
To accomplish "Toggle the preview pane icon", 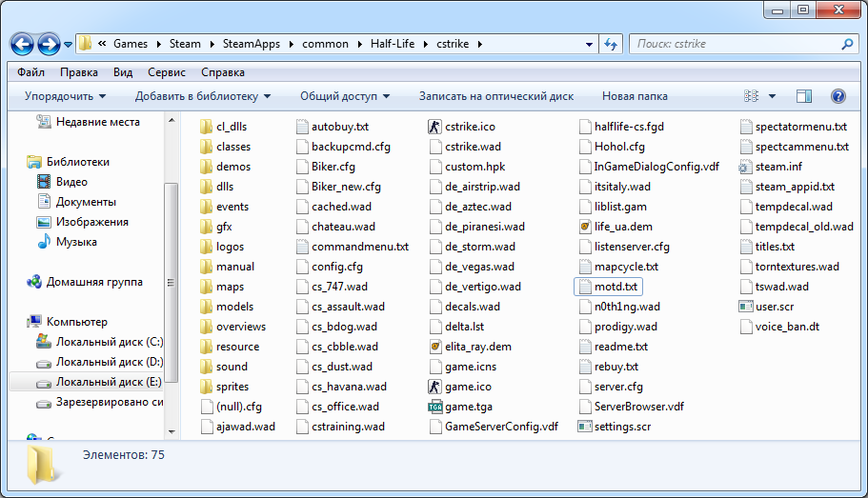I will point(803,96).
